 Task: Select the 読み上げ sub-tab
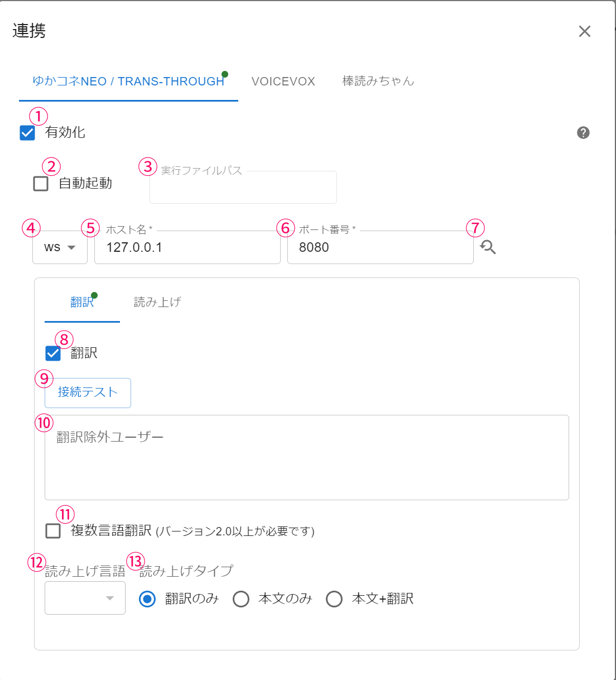coord(157,303)
